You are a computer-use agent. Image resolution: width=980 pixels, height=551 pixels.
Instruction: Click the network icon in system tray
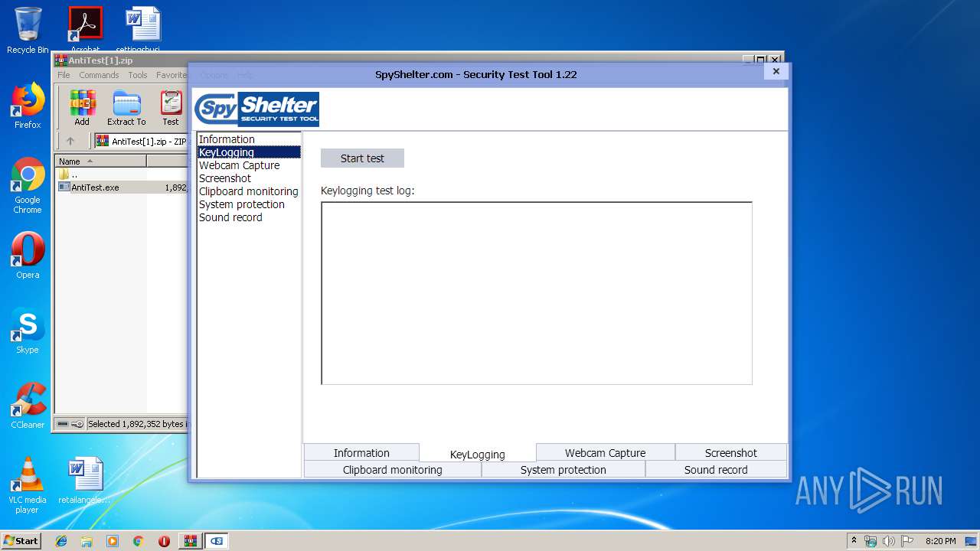(871, 541)
